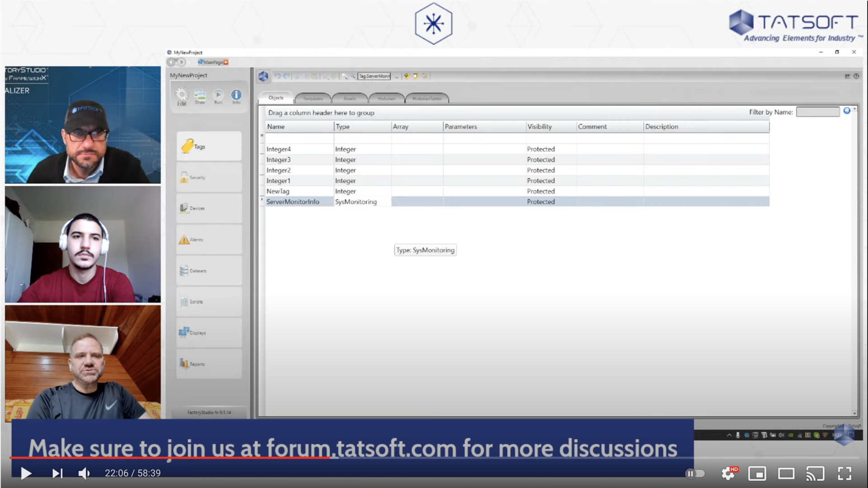This screenshot has height=488, width=868.
Task: Open the Security section in the sidebar
Action: point(209,178)
